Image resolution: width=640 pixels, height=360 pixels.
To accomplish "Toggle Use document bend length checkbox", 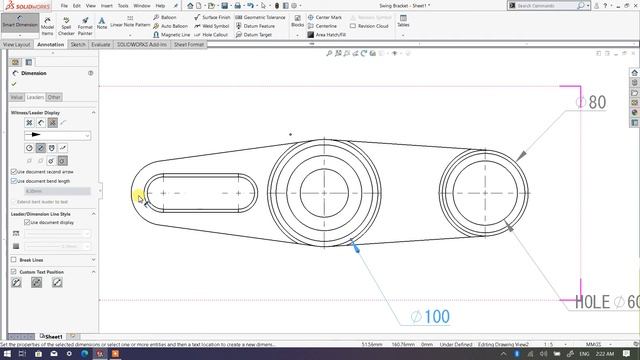I will 13,181.
